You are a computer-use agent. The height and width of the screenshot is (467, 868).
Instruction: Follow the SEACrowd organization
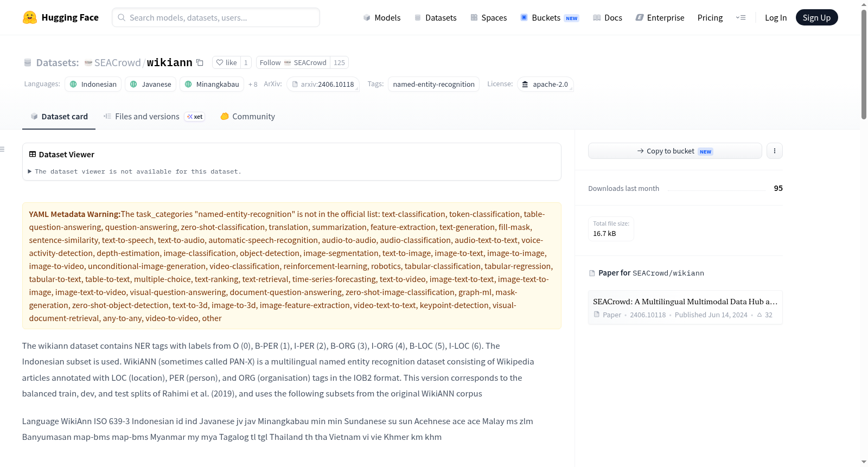[x=293, y=62]
